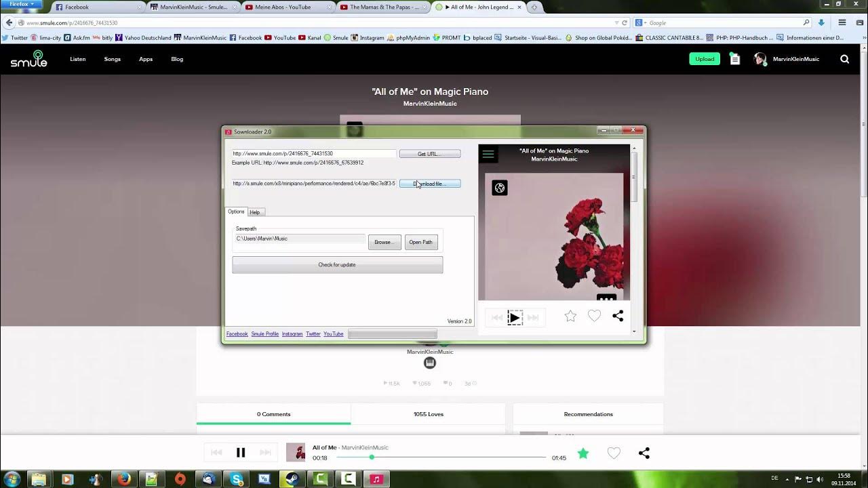Select the Options tab in Sownloader
Screen dimensions: 868x488
236,211
